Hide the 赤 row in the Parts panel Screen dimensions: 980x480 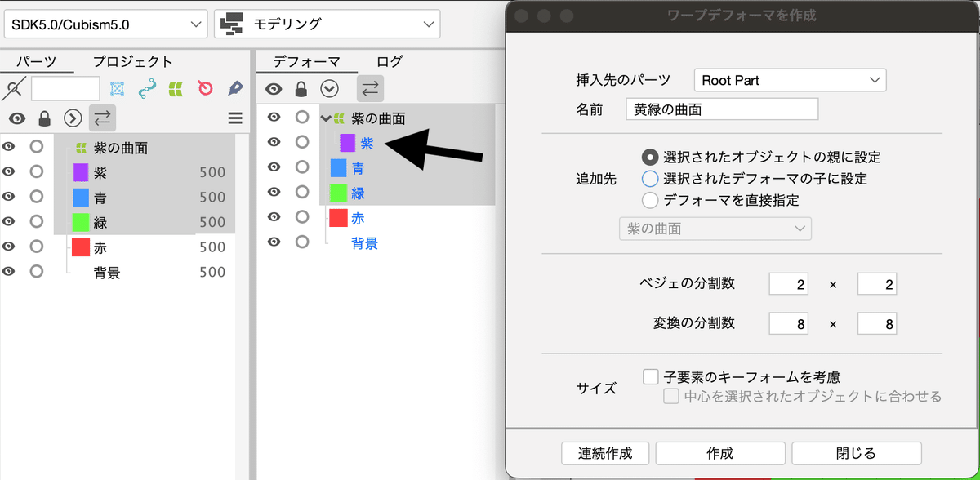coord(9,247)
